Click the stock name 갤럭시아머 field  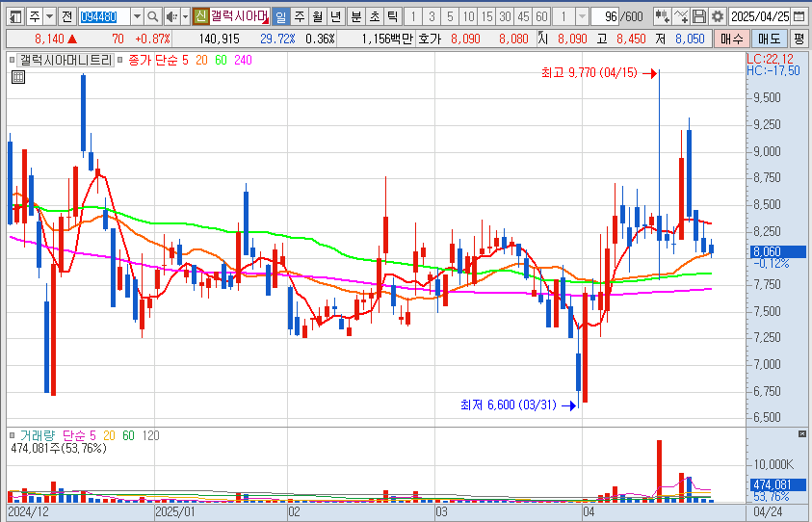click(x=239, y=16)
